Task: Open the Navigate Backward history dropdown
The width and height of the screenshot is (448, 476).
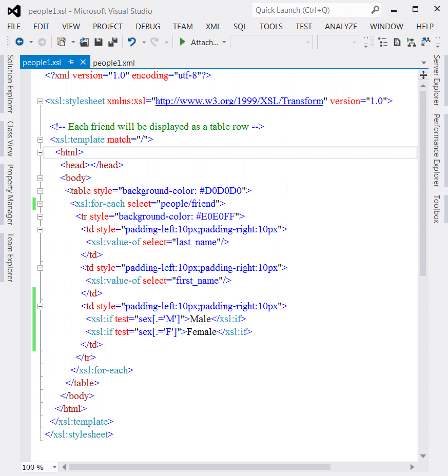Action: [31, 42]
